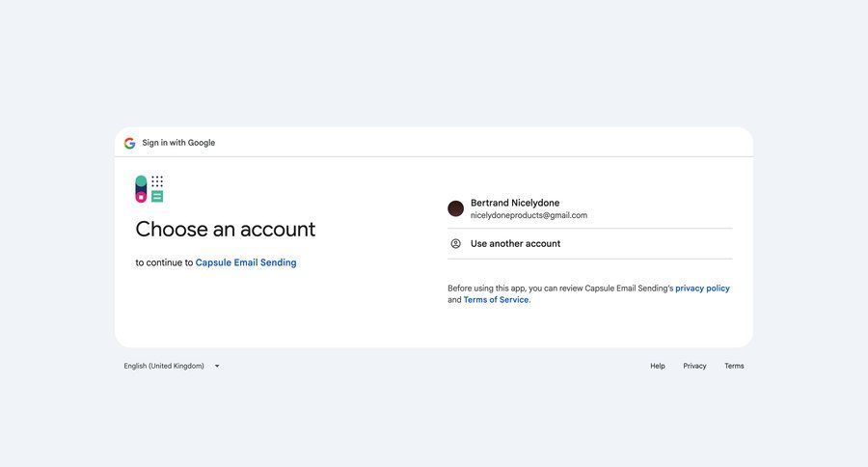This screenshot has width=868, height=467.
Task: Click the person icon beside Use another account
Action: [456, 244]
